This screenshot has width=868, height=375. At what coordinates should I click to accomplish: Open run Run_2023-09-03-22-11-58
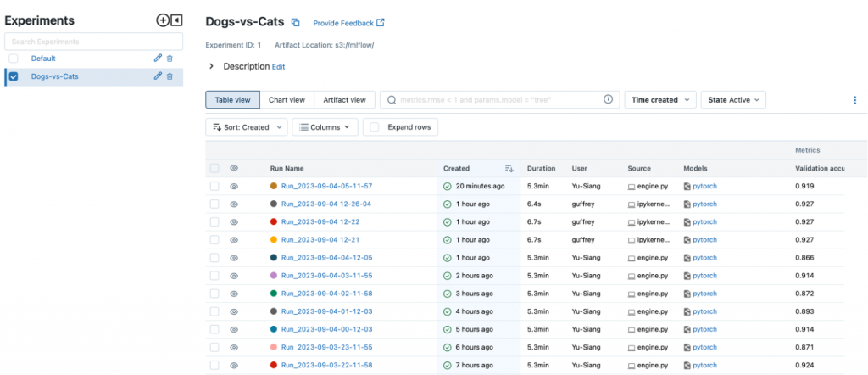326,365
